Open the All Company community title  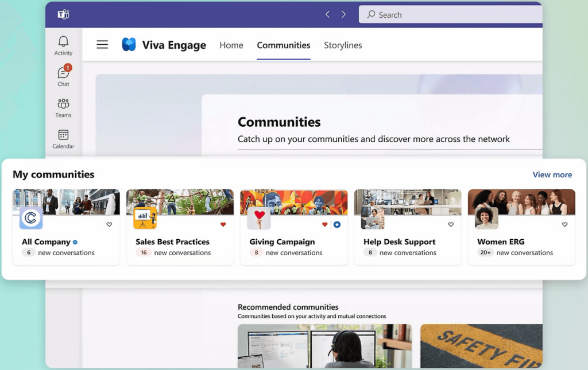click(x=46, y=242)
